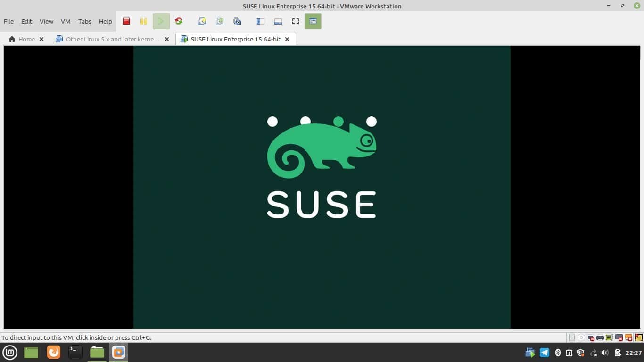
Task: Click the VMware Workstation taskbar button
Action: [x=119, y=352]
